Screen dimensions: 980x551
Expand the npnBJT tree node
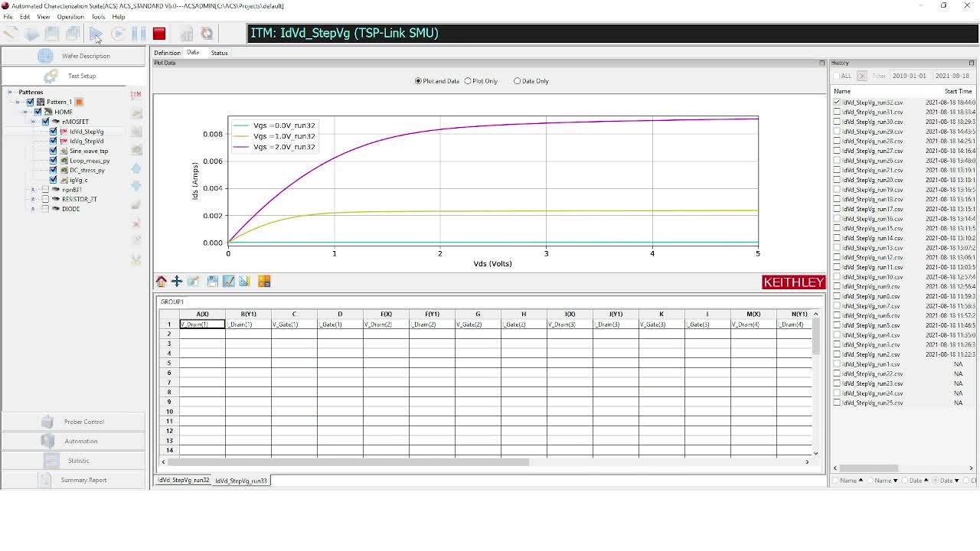(32, 190)
